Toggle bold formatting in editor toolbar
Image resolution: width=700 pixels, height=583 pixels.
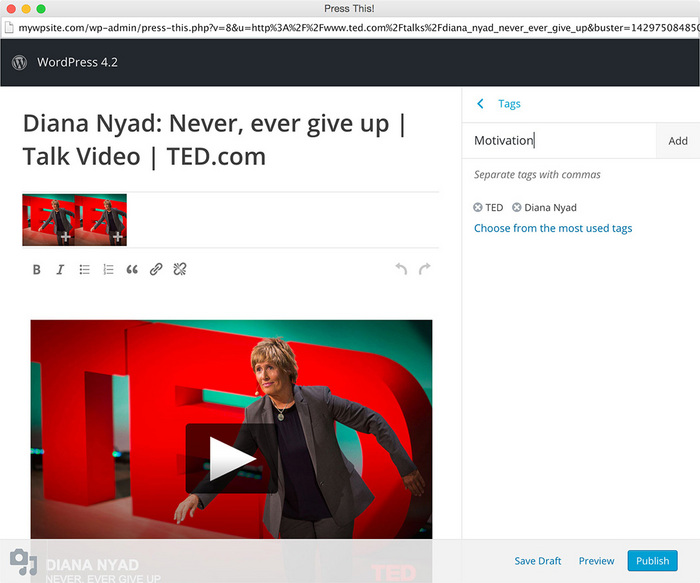click(37, 270)
